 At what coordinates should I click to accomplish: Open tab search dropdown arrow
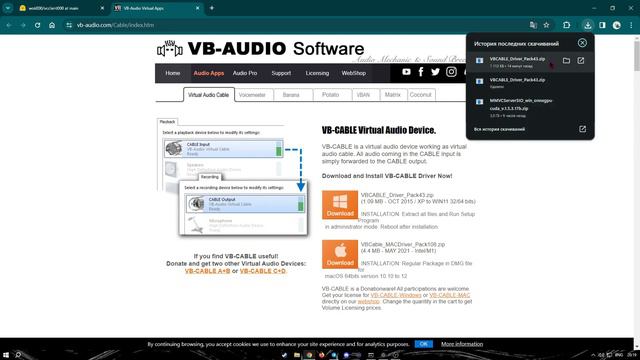(x=8, y=8)
